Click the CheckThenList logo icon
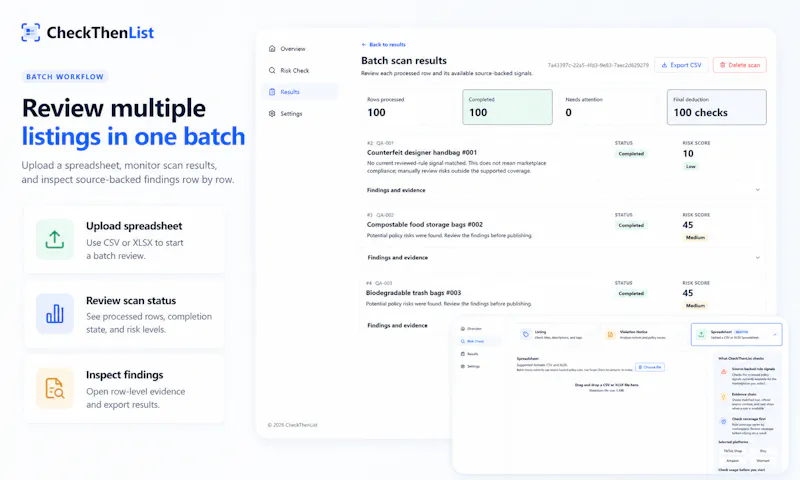The height and width of the screenshot is (480, 800). click(x=31, y=33)
